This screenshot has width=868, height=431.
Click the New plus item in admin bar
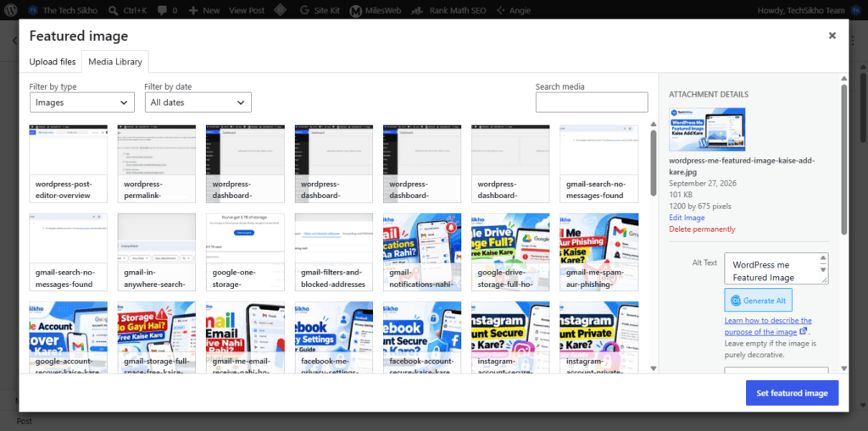point(203,10)
